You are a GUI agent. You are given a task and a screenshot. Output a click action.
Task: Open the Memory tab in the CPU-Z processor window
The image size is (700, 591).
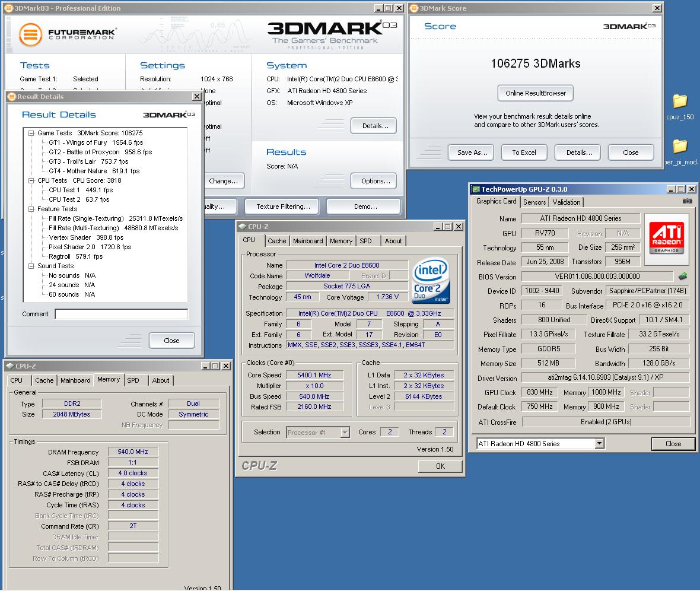[341, 241]
